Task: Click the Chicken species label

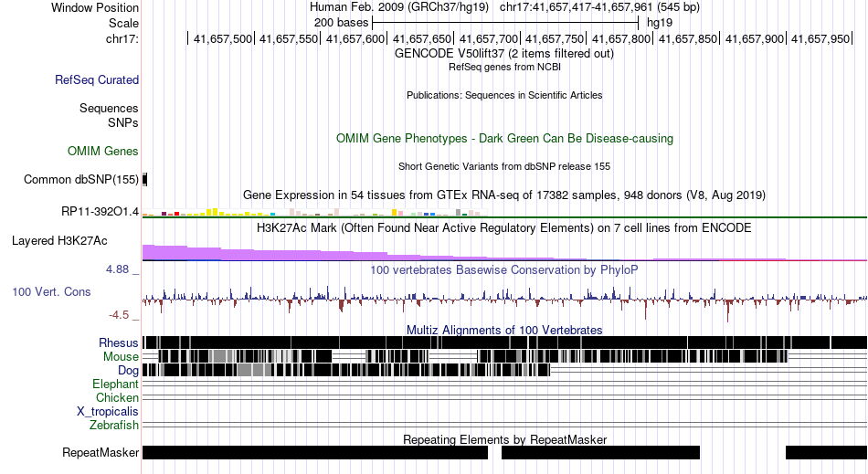Action: (117, 397)
